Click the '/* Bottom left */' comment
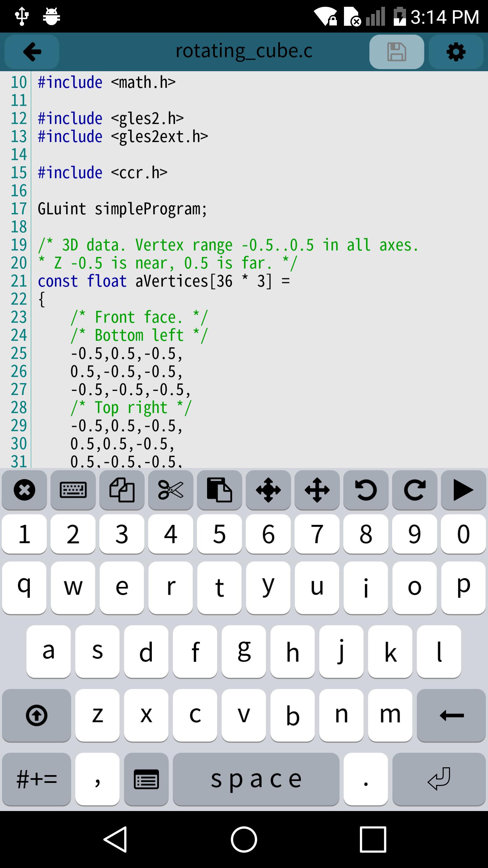The image size is (488, 868). (x=139, y=335)
